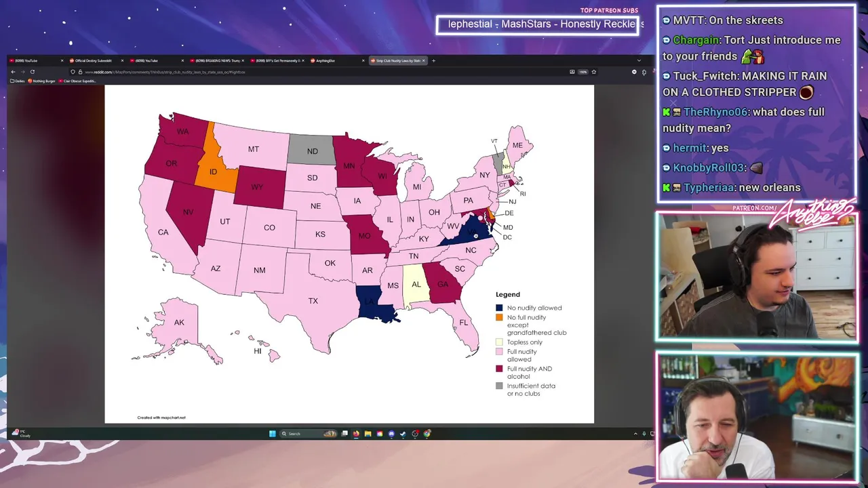Open the tracking protection shield icon
Image resolution: width=868 pixels, height=488 pixels.
tap(73, 72)
